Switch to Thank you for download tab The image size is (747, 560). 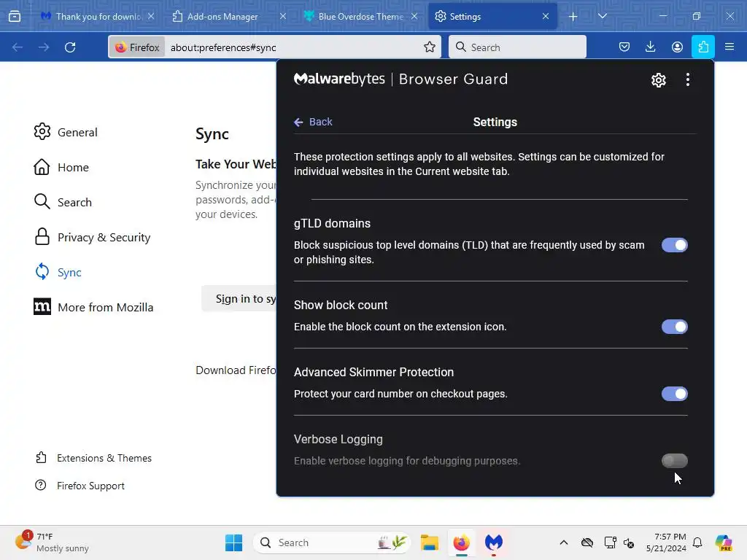pos(97,16)
